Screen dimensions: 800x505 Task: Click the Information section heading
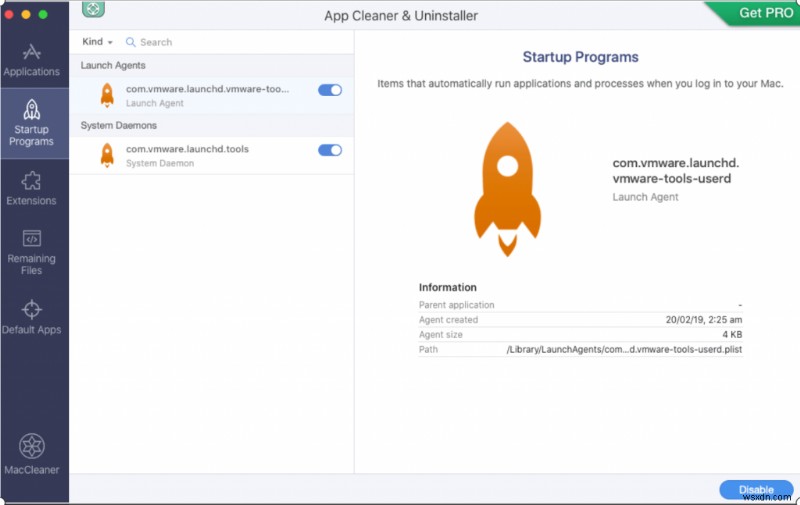click(447, 287)
